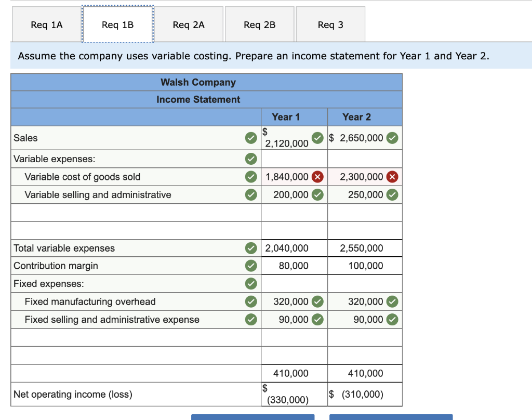Click the Fixed manufacturing overhead label
The height and width of the screenshot is (420, 532).
(x=90, y=301)
